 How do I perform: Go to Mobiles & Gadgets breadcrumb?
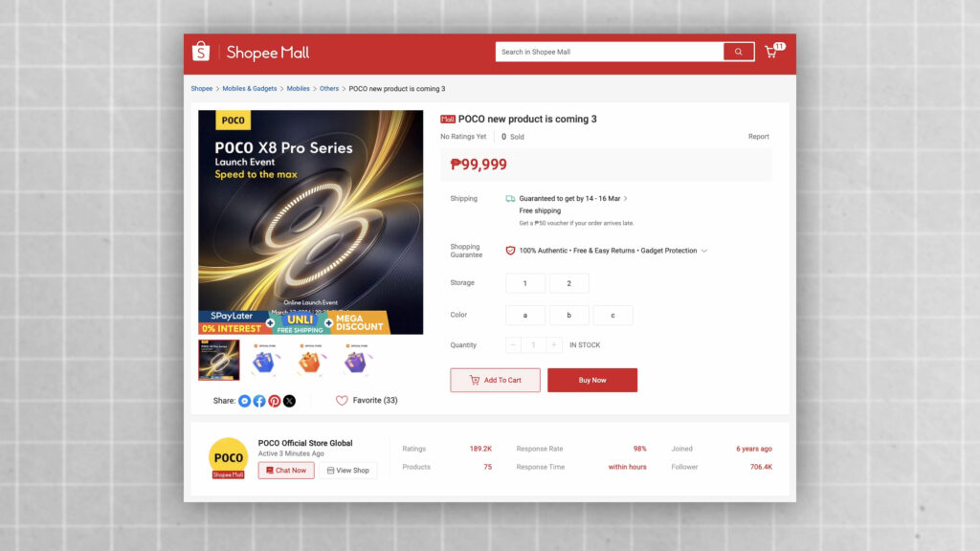[x=250, y=89]
